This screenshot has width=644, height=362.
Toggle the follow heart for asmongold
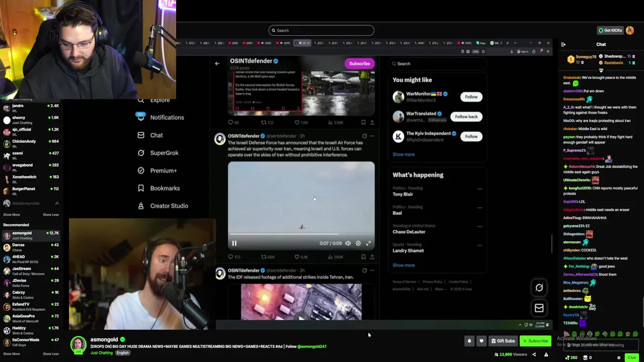[x=481, y=341]
